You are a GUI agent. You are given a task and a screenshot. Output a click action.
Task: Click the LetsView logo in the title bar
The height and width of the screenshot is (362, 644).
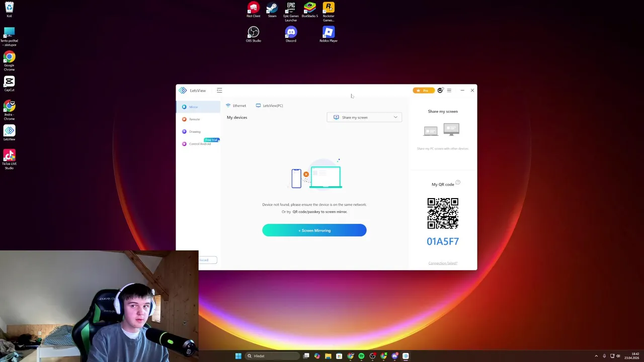click(183, 90)
